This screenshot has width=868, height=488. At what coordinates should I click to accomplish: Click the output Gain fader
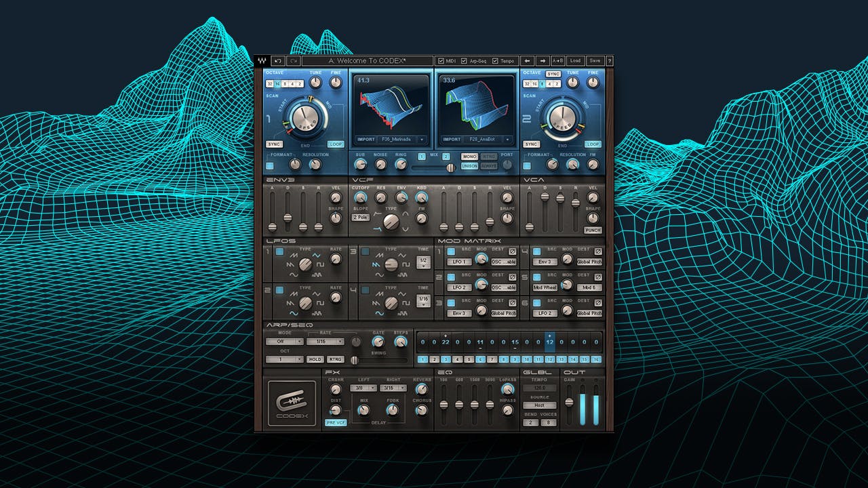click(x=569, y=404)
